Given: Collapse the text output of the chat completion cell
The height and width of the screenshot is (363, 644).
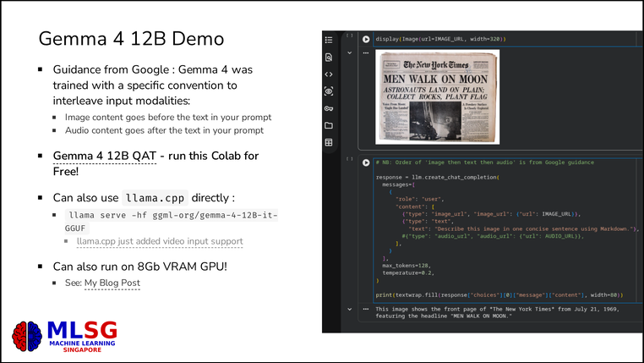Looking at the screenshot, I should 350,309.
